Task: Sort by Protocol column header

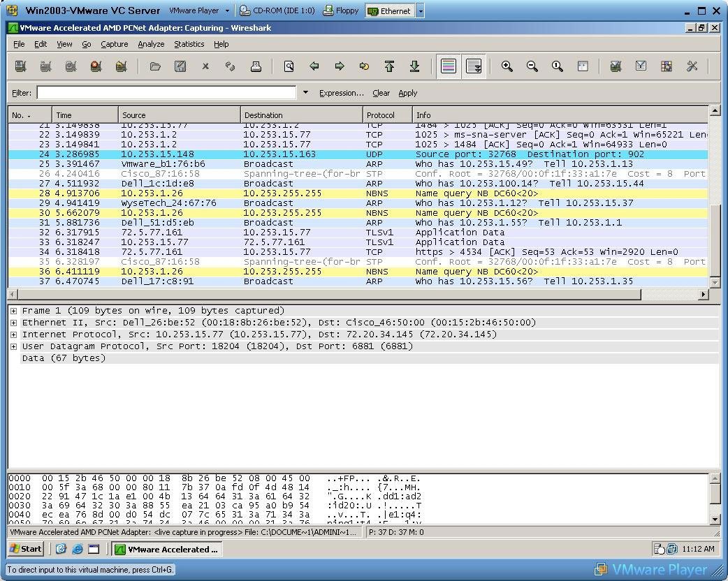Action: (387, 115)
